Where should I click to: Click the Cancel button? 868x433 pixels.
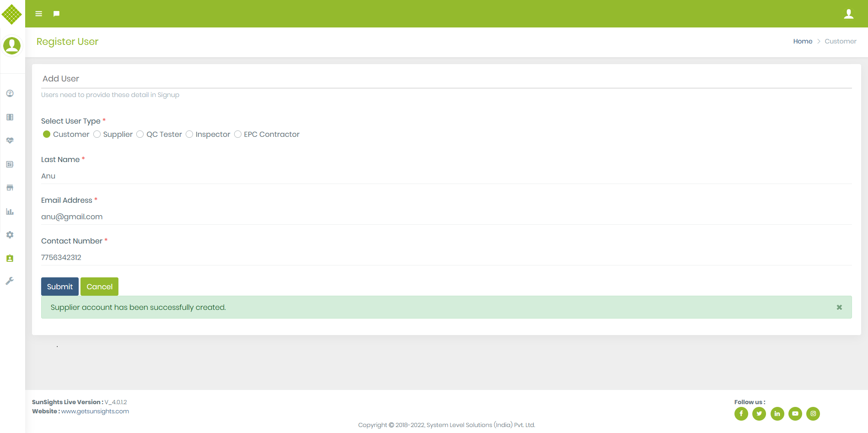(x=99, y=287)
